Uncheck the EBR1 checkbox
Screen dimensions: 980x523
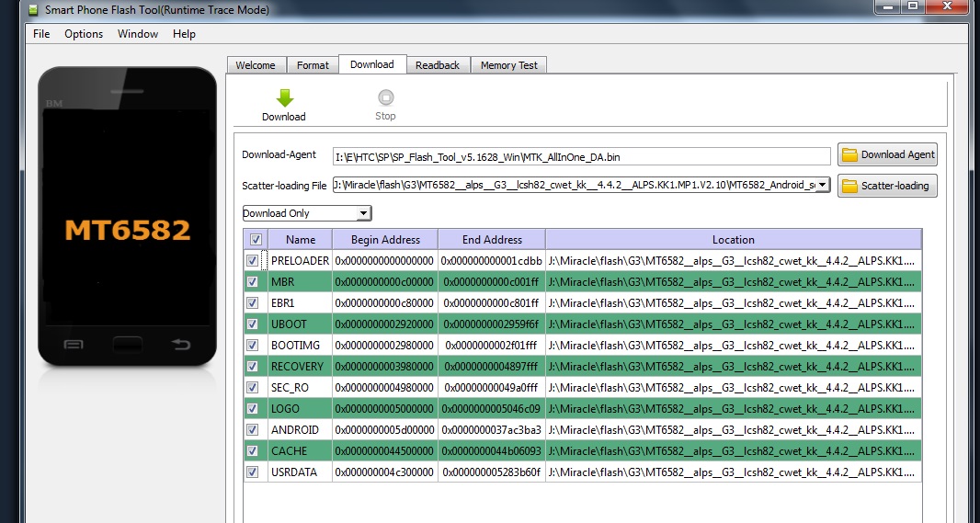(x=253, y=303)
